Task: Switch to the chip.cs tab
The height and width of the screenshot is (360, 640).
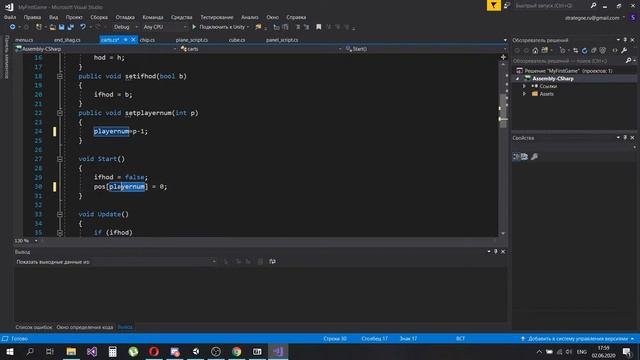Action: click(147, 40)
